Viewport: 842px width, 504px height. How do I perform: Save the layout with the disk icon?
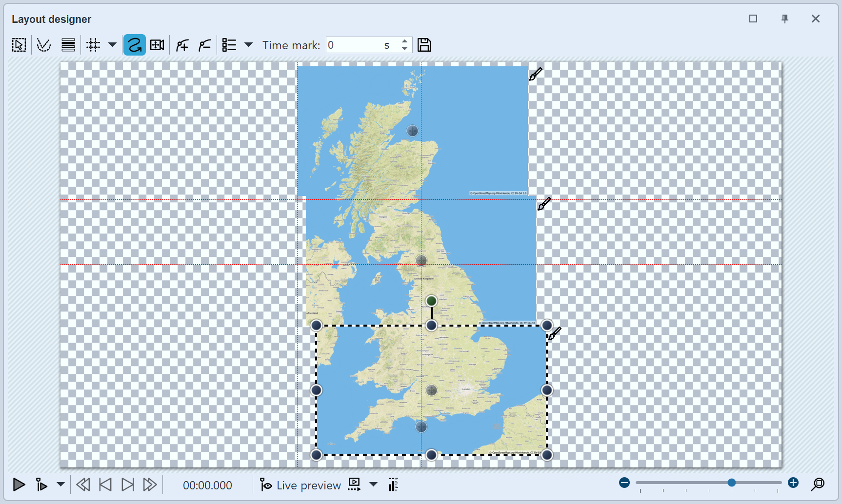[x=424, y=44]
